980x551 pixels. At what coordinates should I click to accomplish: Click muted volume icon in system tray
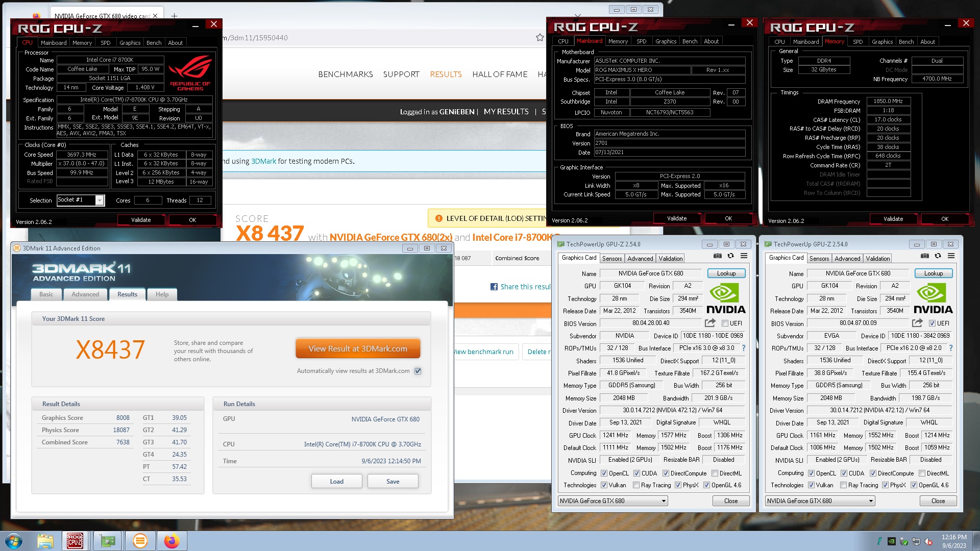[929, 541]
